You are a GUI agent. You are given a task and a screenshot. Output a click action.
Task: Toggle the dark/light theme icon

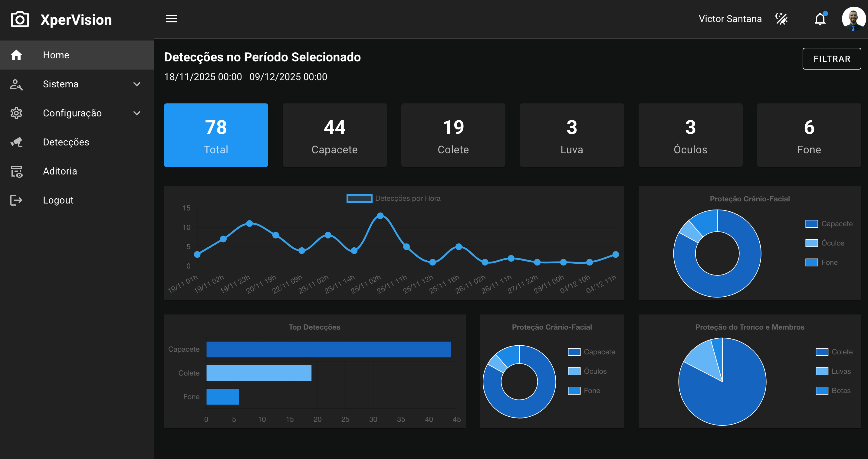[781, 19]
